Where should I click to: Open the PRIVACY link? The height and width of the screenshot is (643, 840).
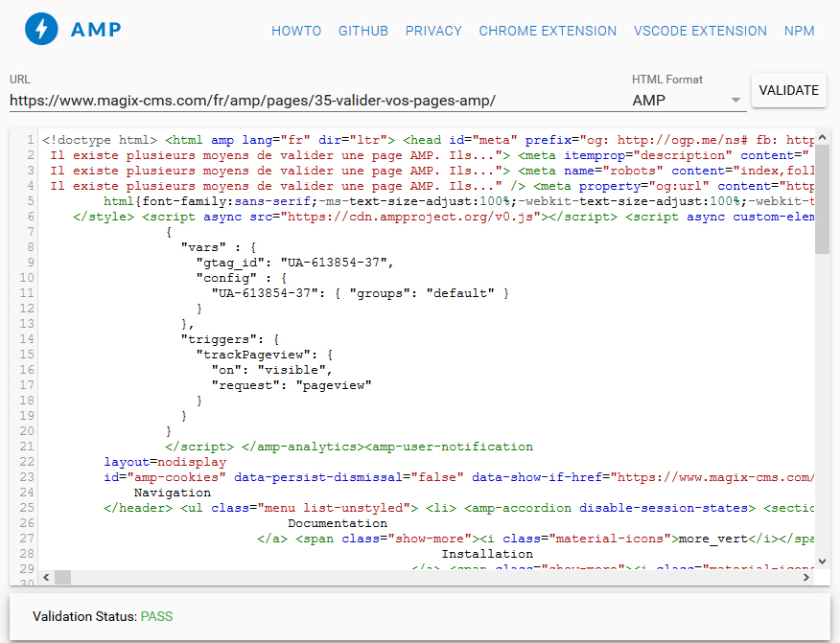[433, 31]
